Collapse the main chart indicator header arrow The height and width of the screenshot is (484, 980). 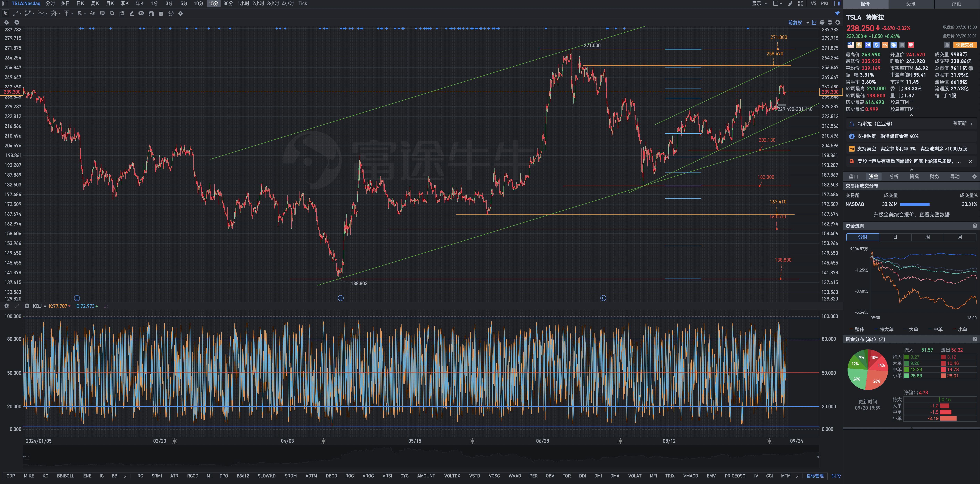17,22
